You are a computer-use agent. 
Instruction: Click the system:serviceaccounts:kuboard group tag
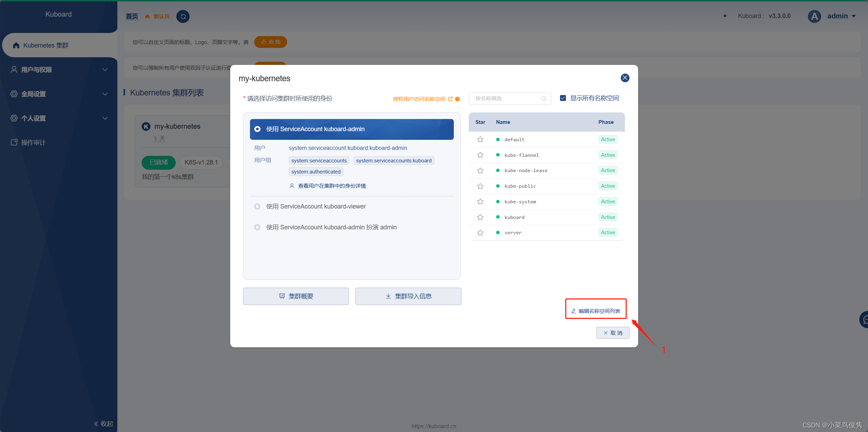coord(394,161)
